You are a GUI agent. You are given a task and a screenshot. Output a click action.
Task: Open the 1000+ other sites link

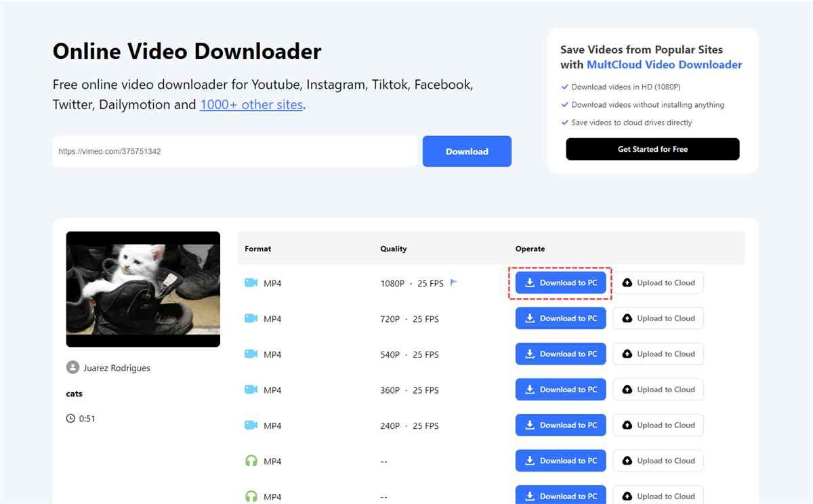251,105
